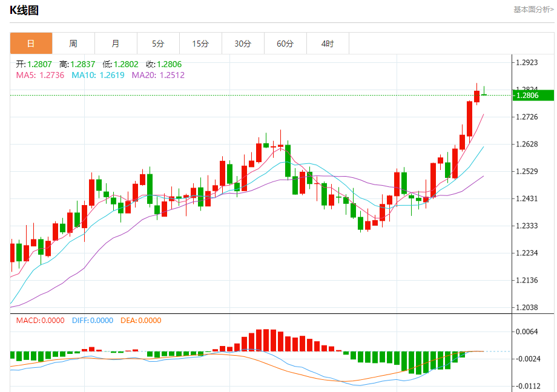The image size is (557, 392).
Task: Click the K线图 heading
Action: [x=24, y=10]
